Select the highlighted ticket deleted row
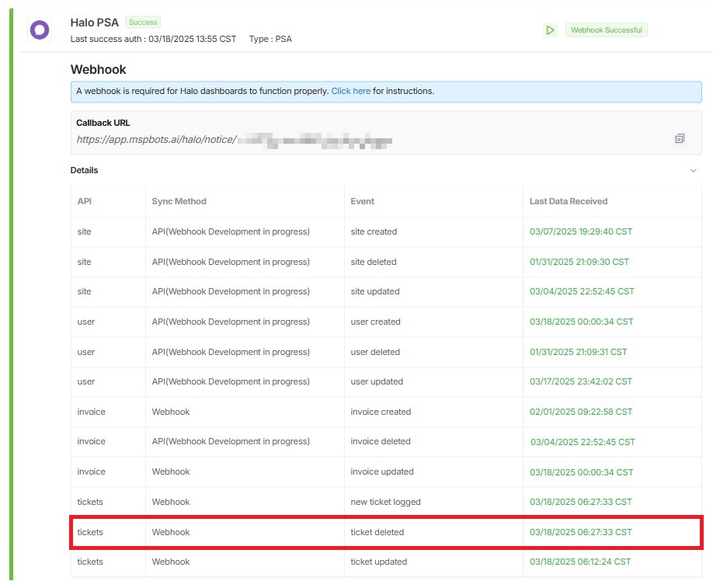713x588 pixels. [x=386, y=532]
